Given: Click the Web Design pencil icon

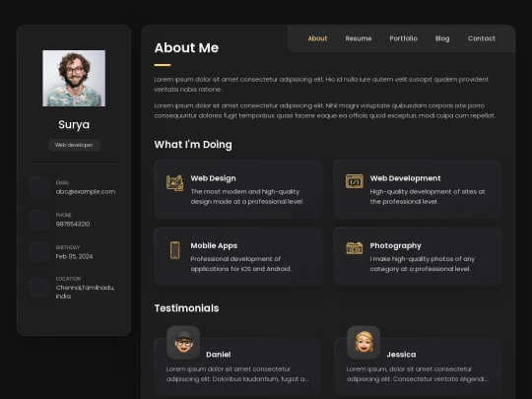Looking at the screenshot, I should pos(174,183).
